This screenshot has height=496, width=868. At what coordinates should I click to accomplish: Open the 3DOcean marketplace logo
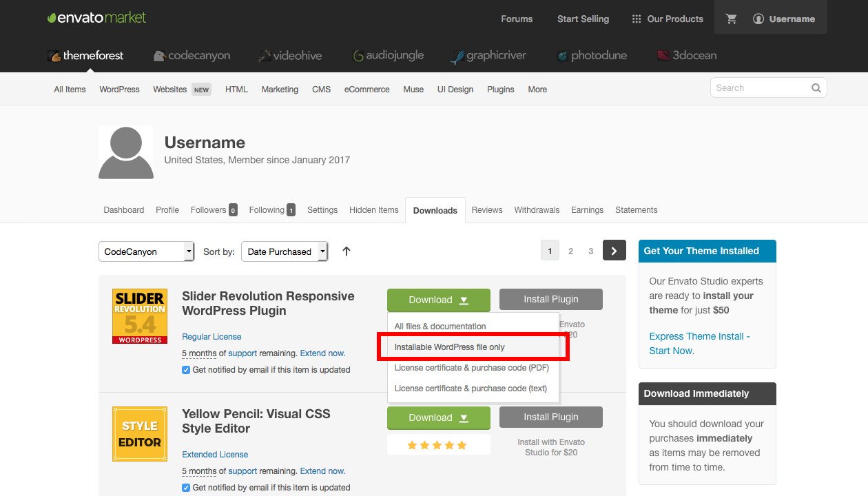coord(687,56)
